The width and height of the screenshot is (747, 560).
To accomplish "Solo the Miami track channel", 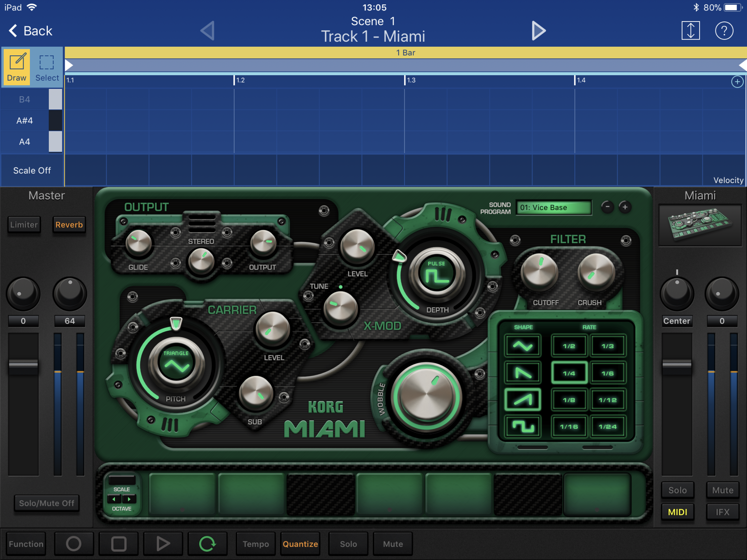I will [x=677, y=490].
